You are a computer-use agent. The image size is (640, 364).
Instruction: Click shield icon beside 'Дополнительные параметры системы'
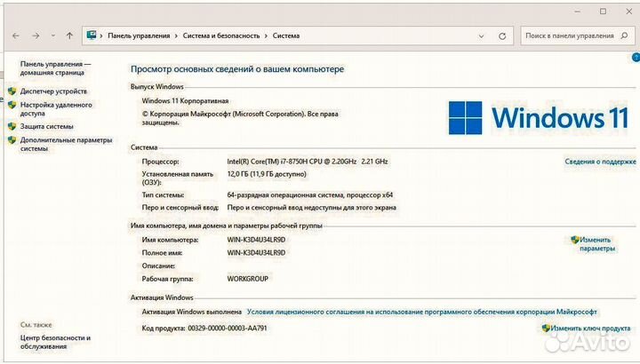pyautogui.click(x=12, y=140)
